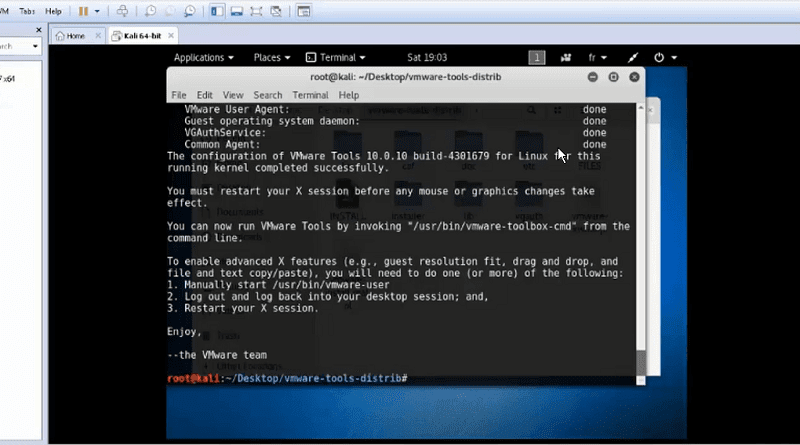
Task: Click the screen recorder camera icon
Action: [566, 58]
